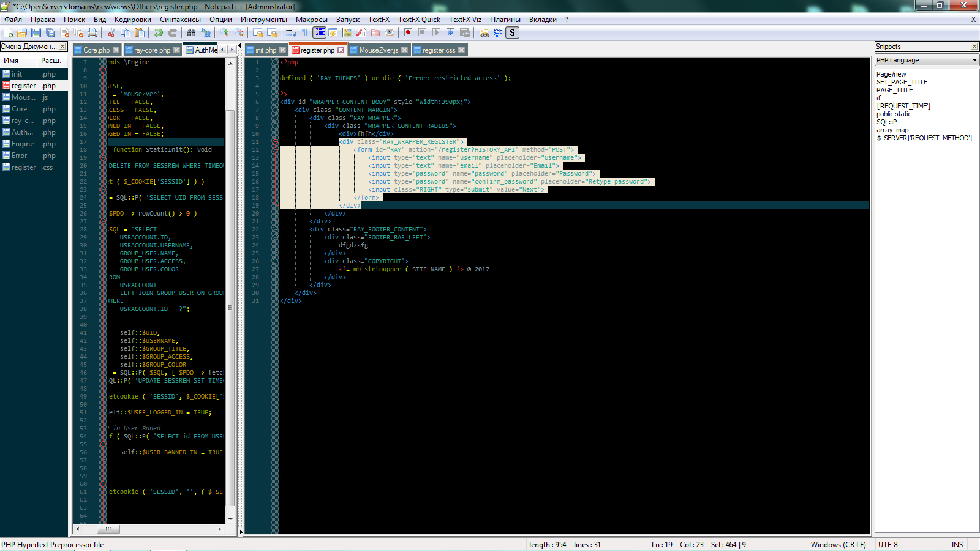The width and height of the screenshot is (980, 551).
Task: Toggle INS insert mode in status bar
Action: coord(957,544)
